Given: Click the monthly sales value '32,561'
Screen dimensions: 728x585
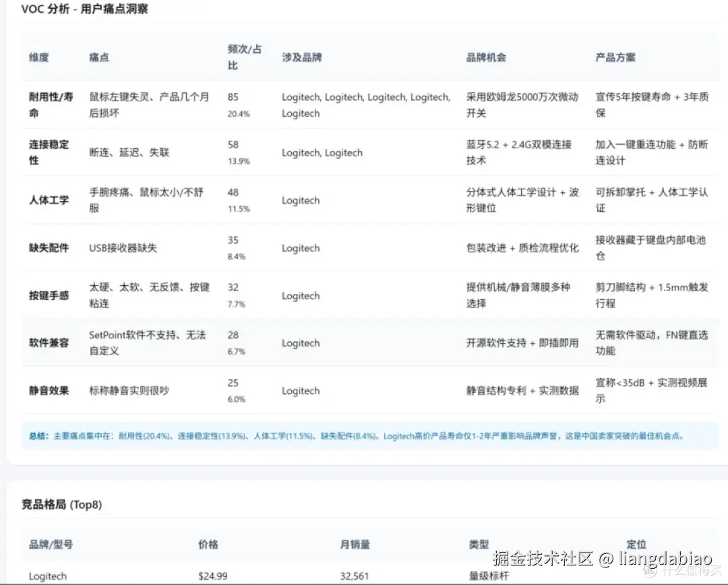Looking at the screenshot, I should [355, 576].
